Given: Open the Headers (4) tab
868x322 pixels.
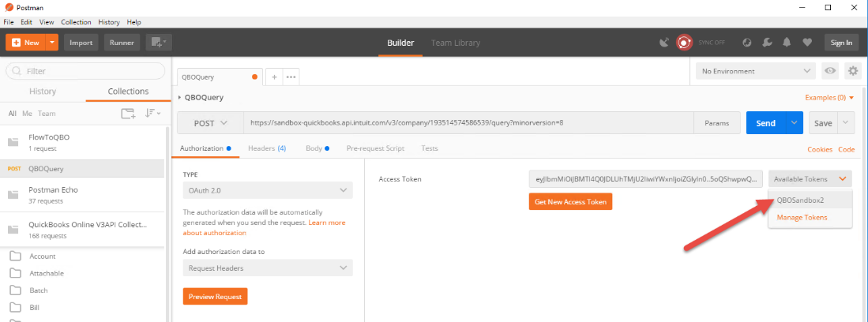Looking at the screenshot, I should (267, 148).
